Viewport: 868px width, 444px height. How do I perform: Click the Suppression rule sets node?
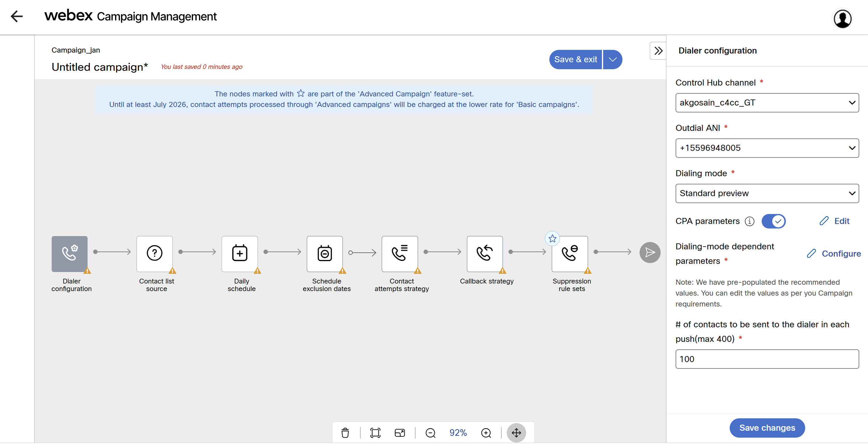[570, 254]
